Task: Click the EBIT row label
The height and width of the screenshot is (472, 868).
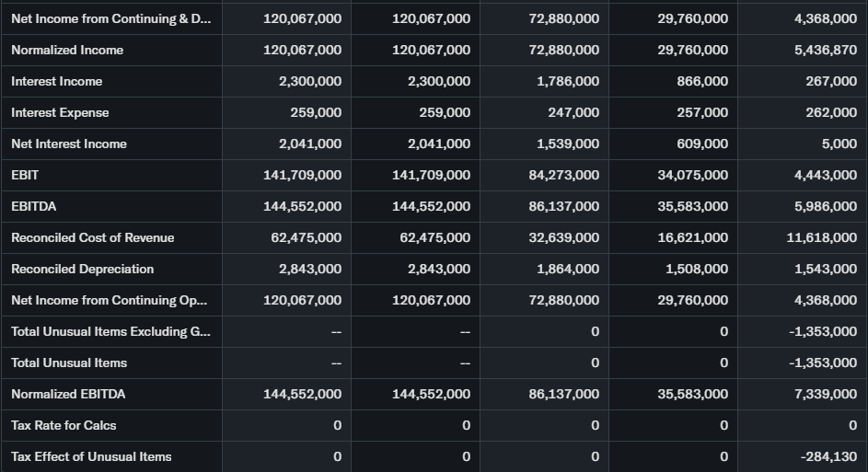Action: (x=25, y=175)
